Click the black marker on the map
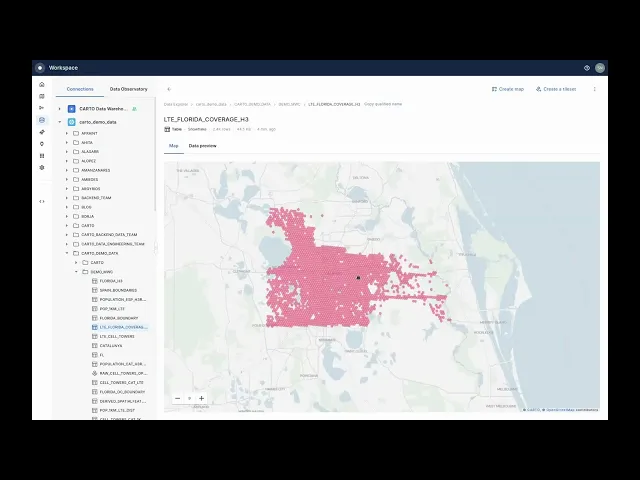This screenshot has height=480, width=640. 358,278
